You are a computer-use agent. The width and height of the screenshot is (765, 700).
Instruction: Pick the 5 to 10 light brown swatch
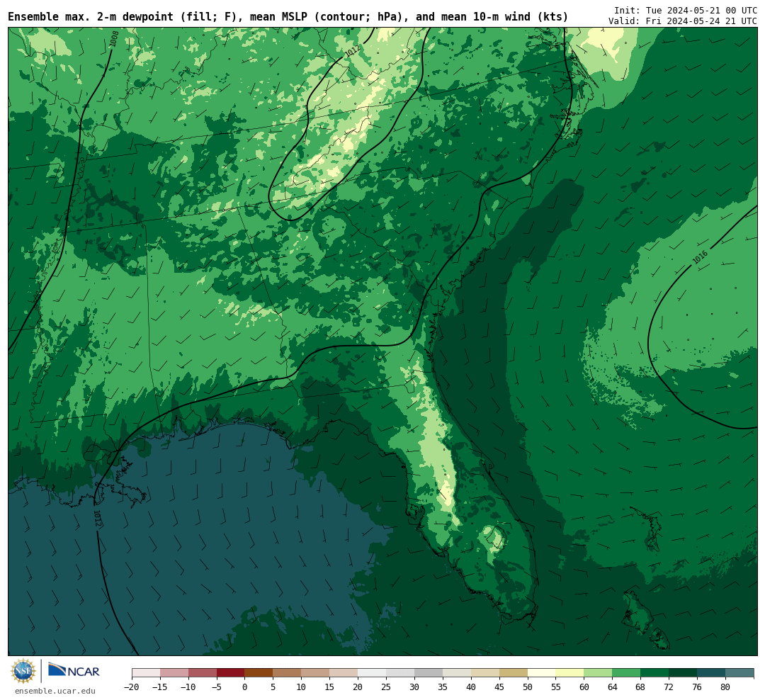pyautogui.click(x=288, y=673)
